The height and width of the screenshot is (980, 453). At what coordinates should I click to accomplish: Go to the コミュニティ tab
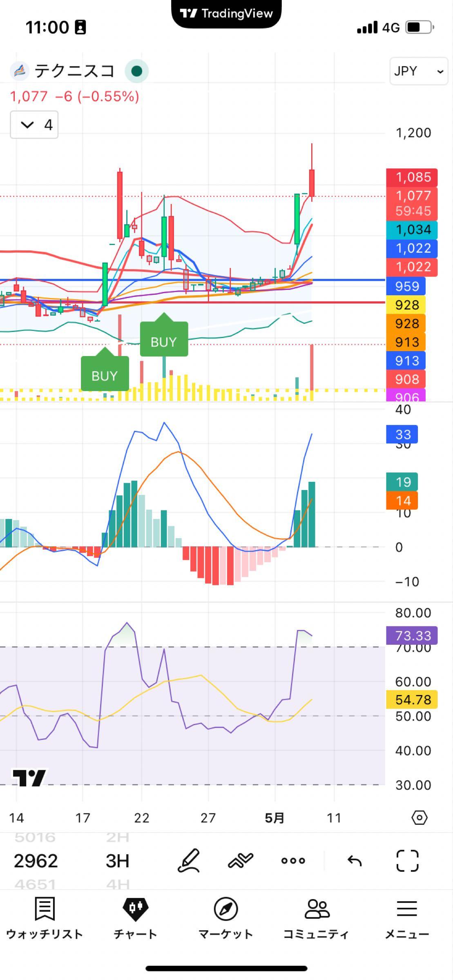pos(317,918)
